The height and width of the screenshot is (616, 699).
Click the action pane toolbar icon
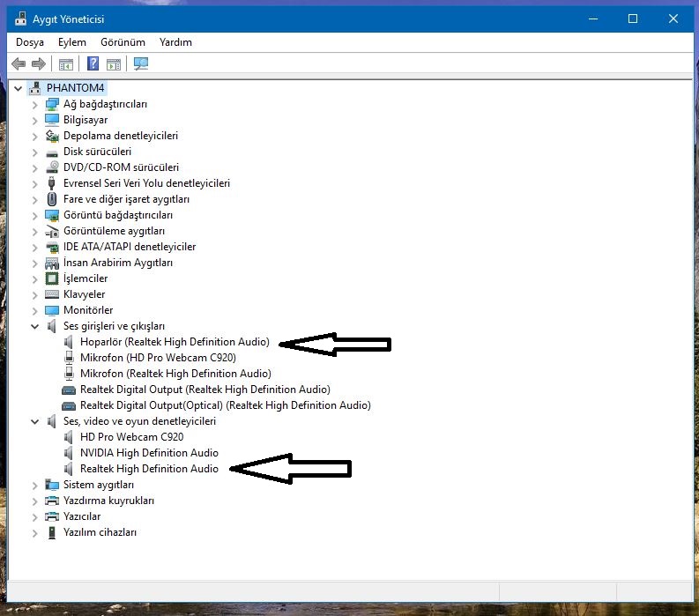[114, 64]
